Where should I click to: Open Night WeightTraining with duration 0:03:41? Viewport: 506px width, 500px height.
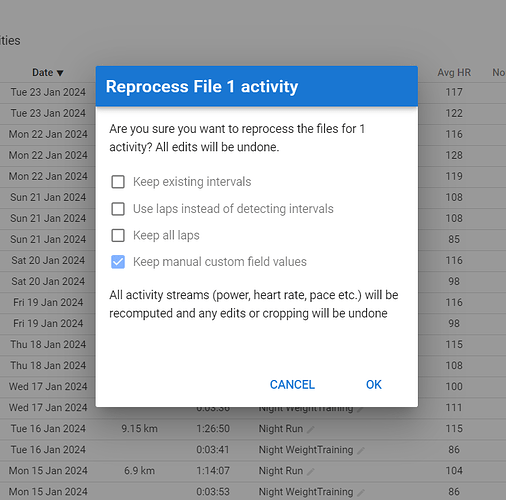click(x=306, y=450)
